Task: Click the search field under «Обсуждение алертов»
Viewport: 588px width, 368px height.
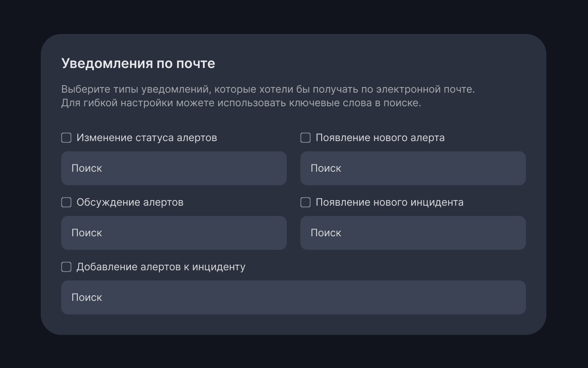Action: click(x=174, y=233)
